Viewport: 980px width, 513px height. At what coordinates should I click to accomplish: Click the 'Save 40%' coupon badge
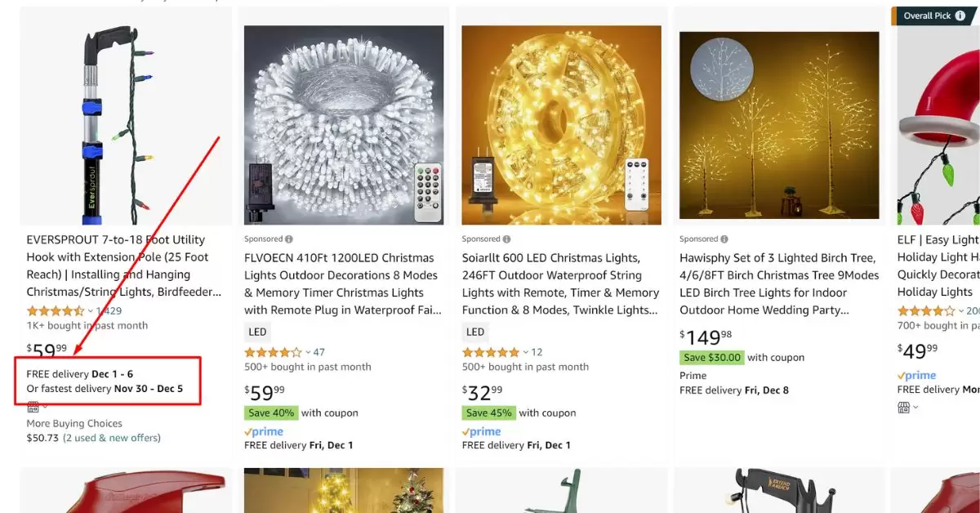(x=270, y=413)
